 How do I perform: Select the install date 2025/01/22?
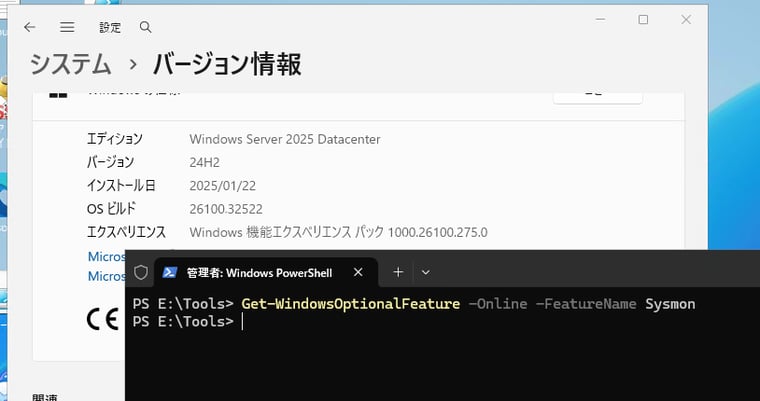tap(222, 186)
